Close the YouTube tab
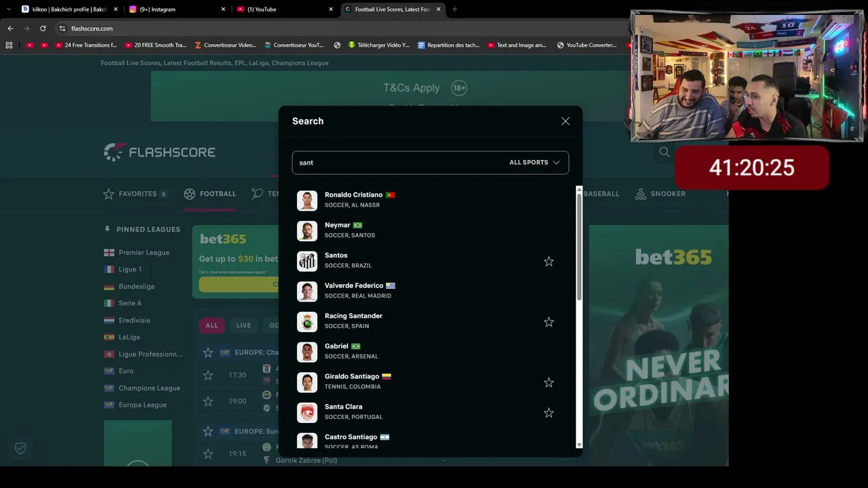 point(331,9)
